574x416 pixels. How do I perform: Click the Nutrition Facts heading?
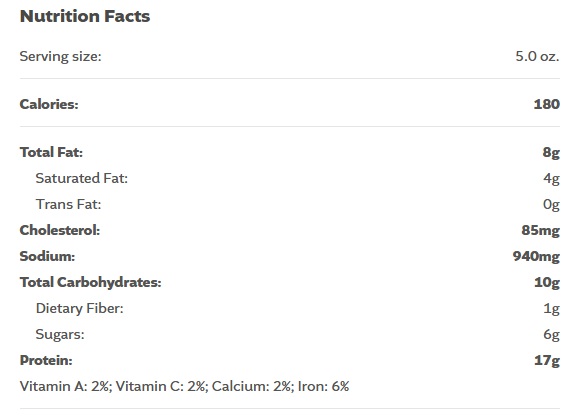click(x=85, y=16)
